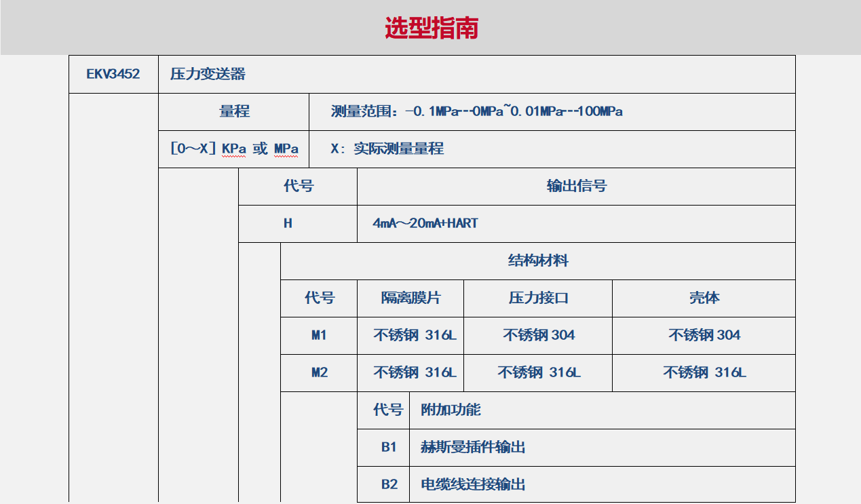Click the 隔离膜片 column header

pyautogui.click(x=410, y=298)
